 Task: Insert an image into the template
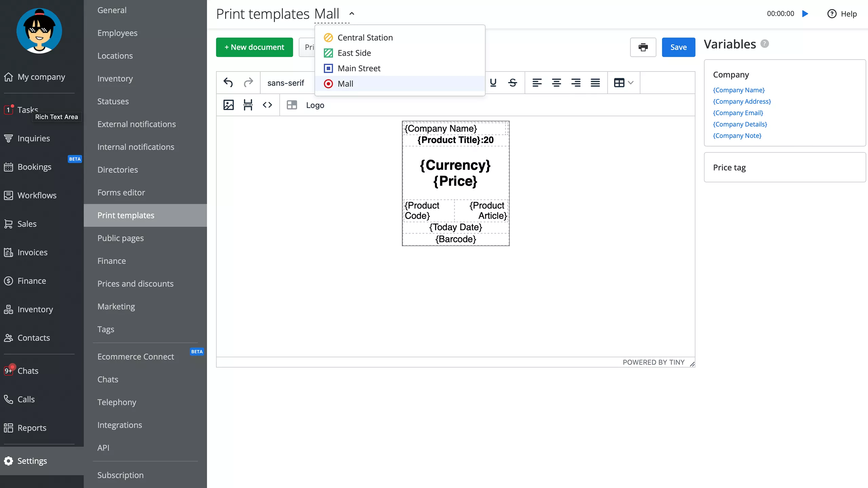(x=229, y=105)
